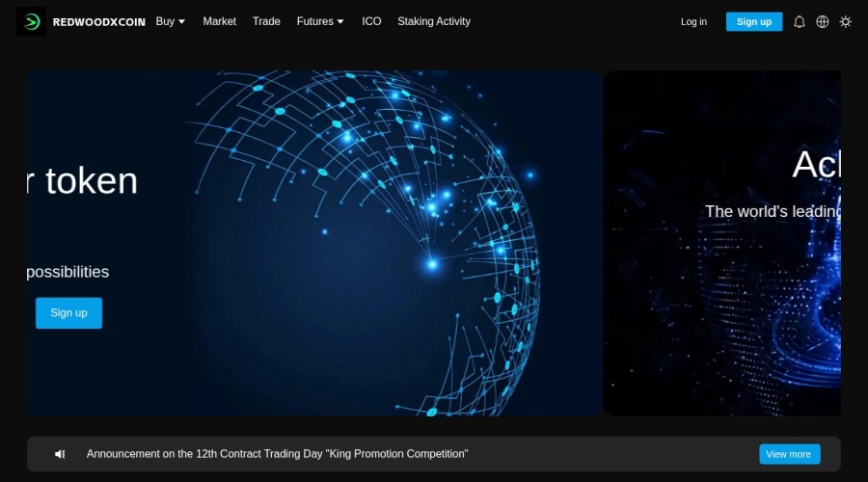
Task: Click the Log in link
Action: tap(693, 21)
